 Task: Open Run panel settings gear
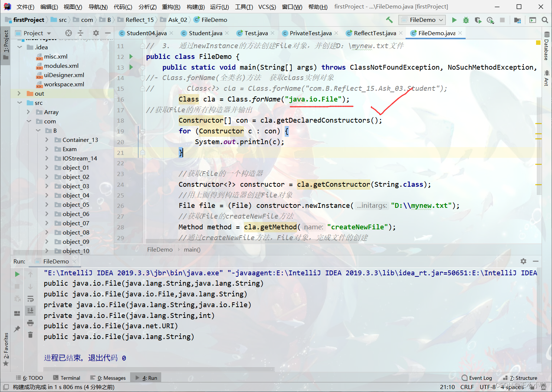pyautogui.click(x=523, y=261)
